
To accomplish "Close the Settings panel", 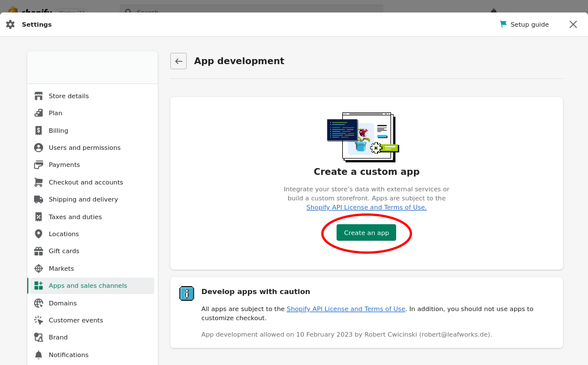I will (573, 24).
